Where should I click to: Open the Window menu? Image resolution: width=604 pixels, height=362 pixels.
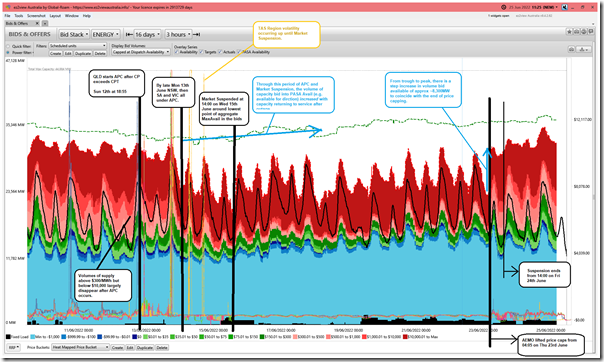point(72,16)
